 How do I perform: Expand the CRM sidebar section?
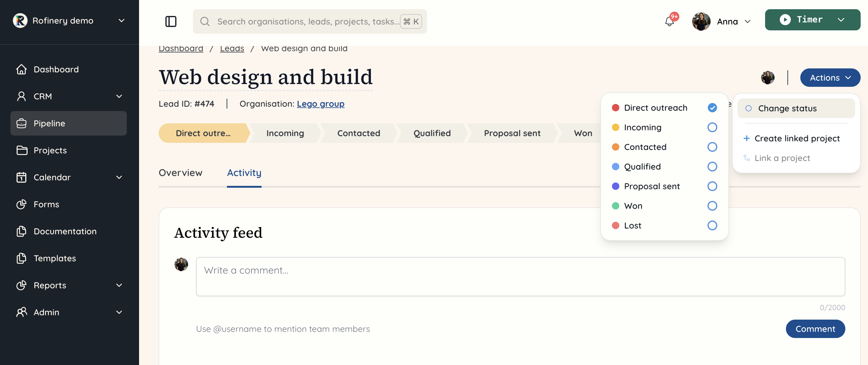click(119, 96)
